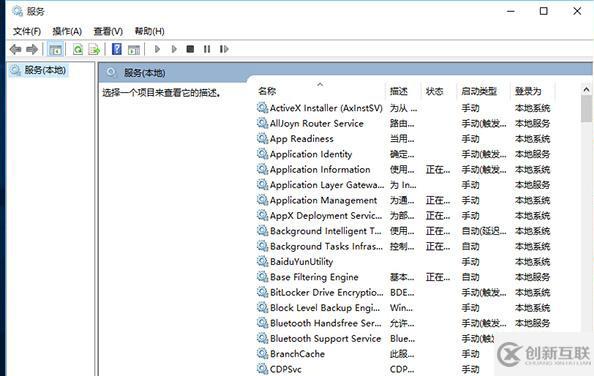Select the Bluetooth Support Service row
The image size is (594, 376).
pos(375,338)
